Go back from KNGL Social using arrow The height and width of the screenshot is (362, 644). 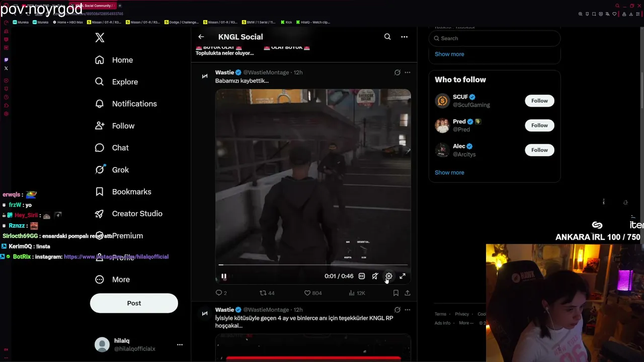pyautogui.click(x=201, y=37)
